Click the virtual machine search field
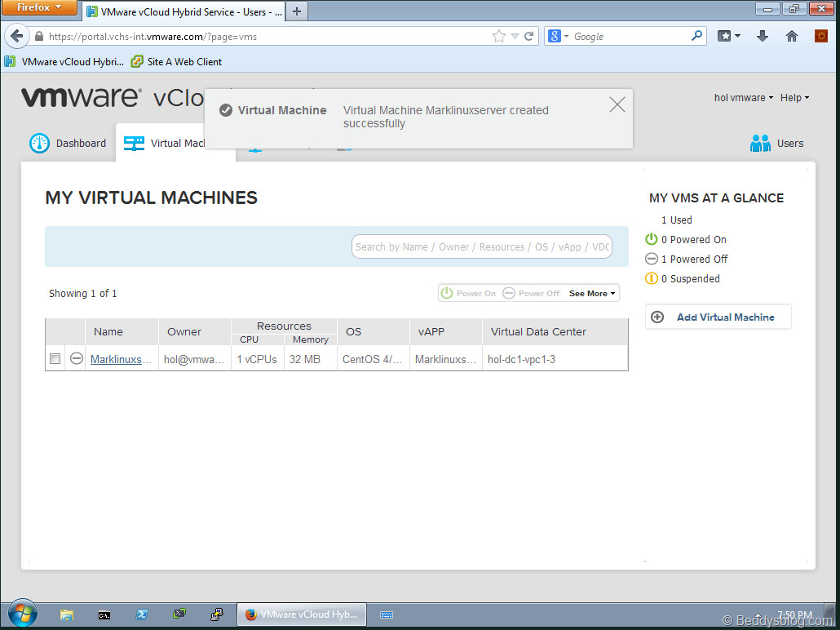The image size is (840, 630). (482, 246)
